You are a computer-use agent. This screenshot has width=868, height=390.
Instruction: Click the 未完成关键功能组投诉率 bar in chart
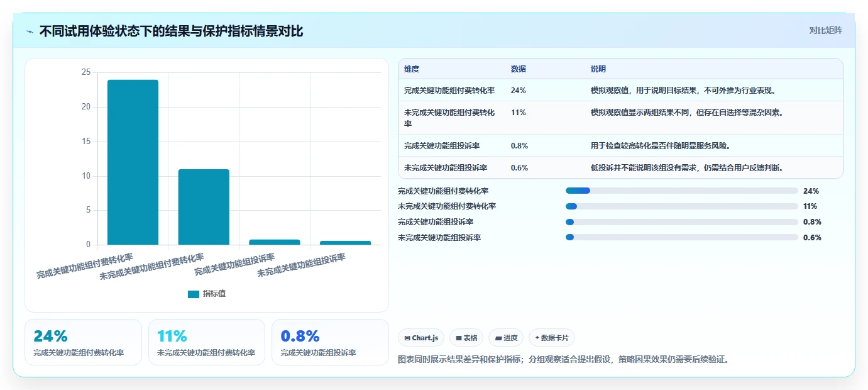(x=346, y=243)
